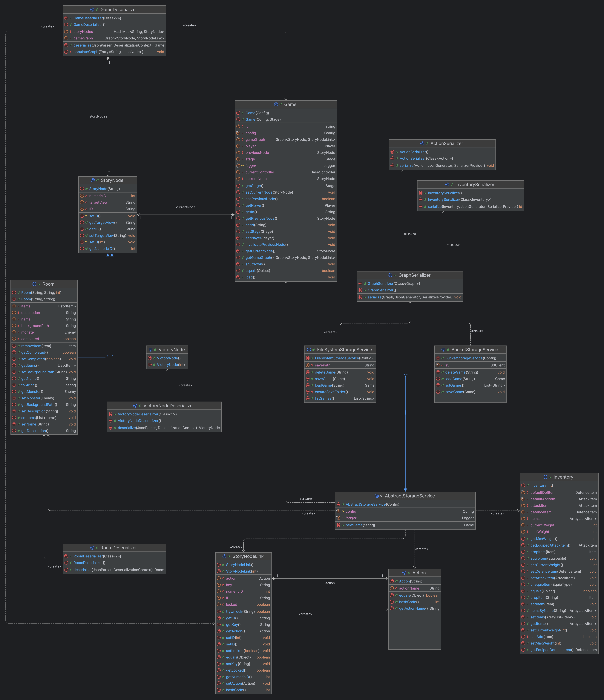Click the method icon beside tryUnlock(String)
Screen dimensions: 604x700
click(x=219, y=611)
